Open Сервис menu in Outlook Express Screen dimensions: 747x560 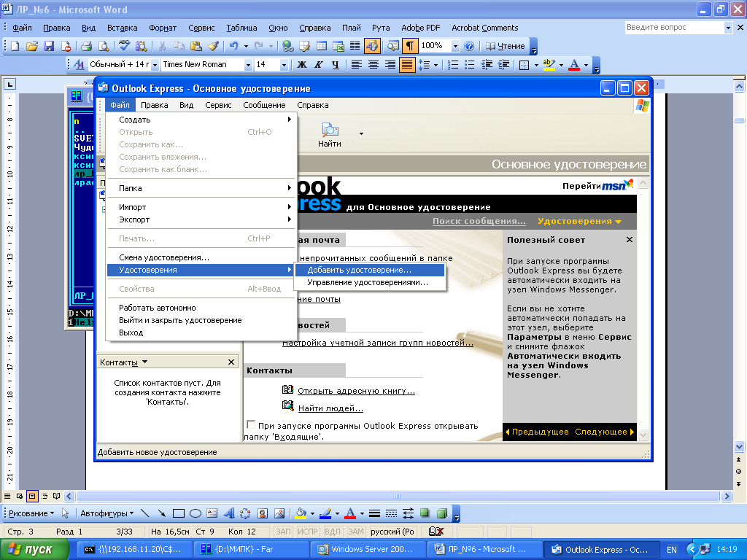[218, 105]
